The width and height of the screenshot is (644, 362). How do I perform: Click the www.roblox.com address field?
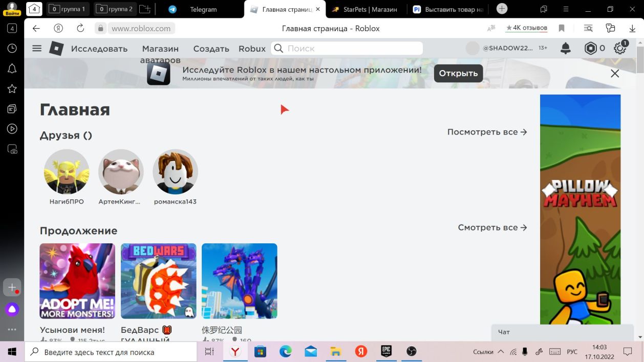tap(141, 29)
